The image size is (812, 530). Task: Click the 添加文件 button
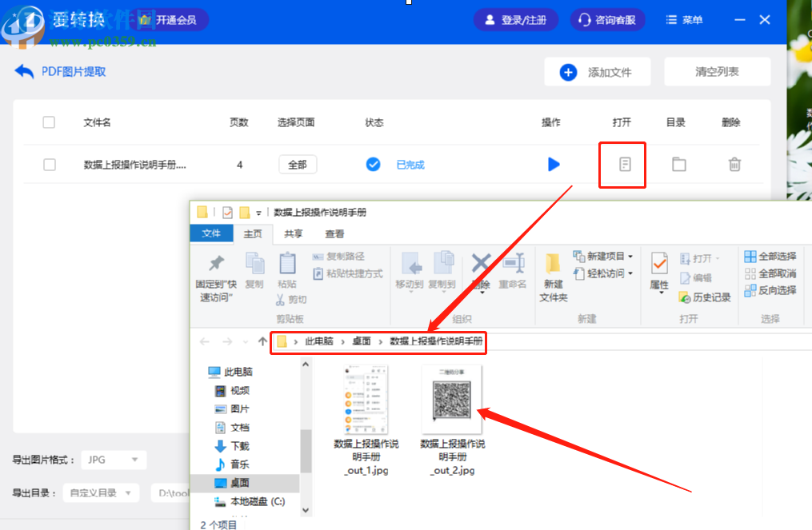pos(597,72)
